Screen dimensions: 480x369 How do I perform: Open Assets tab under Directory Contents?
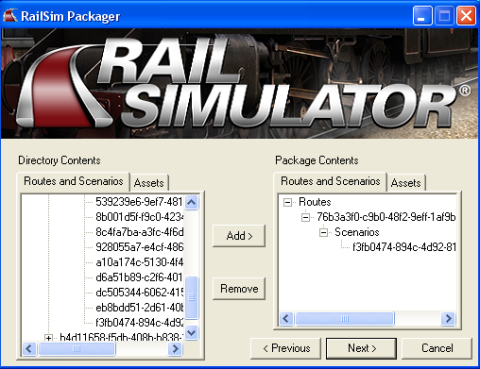point(149,183)
